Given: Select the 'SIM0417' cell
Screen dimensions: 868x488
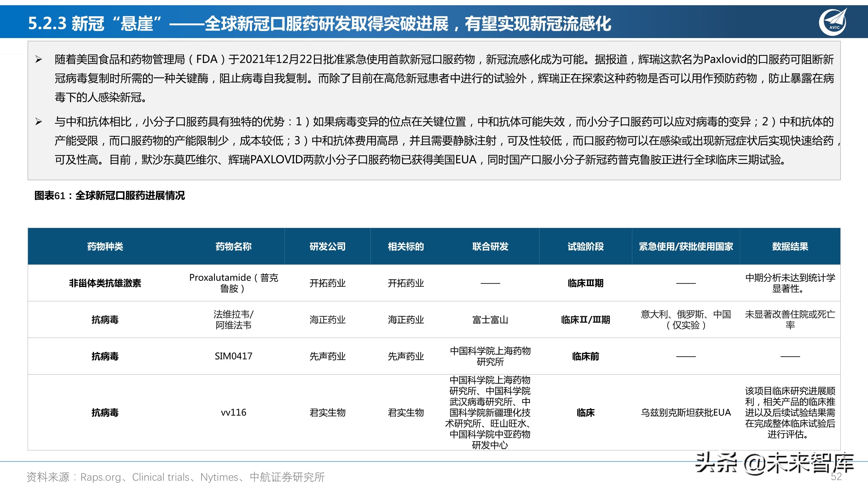Looking at the screenshot, I should click(233, 356).
